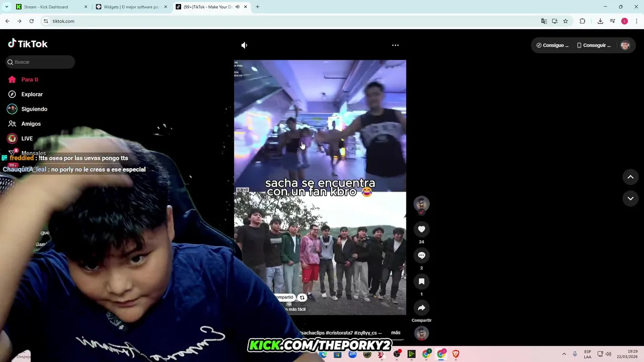
Task: Click the TikTok logo
Action: pyautogui.click(x=28, y=44)
